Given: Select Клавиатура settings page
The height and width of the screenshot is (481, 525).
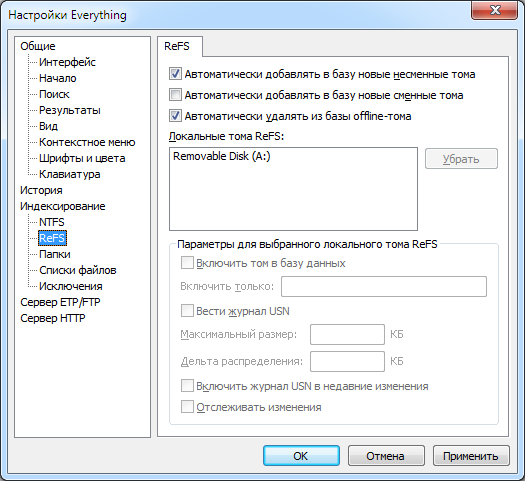Looking at the screenshot, I should coord(70,174).
